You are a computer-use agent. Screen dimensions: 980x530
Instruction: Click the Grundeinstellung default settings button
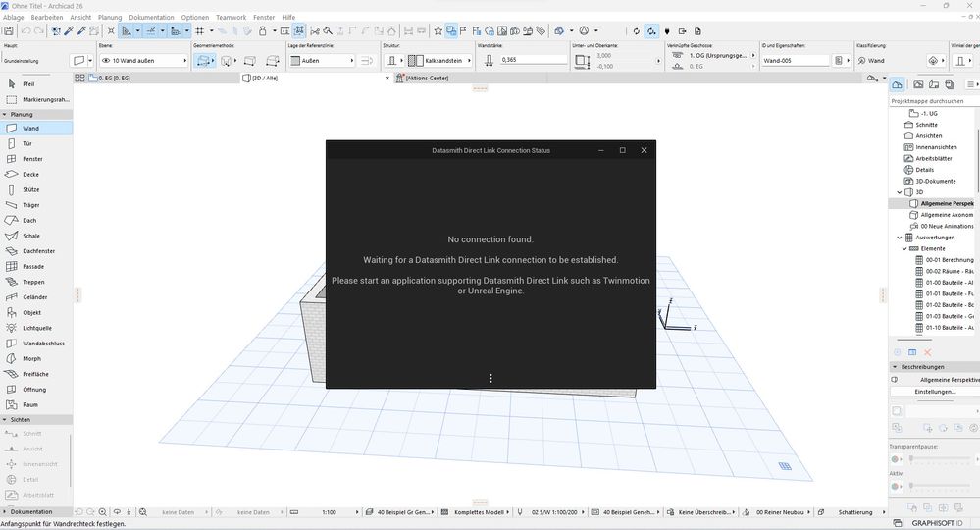point(22,61)
